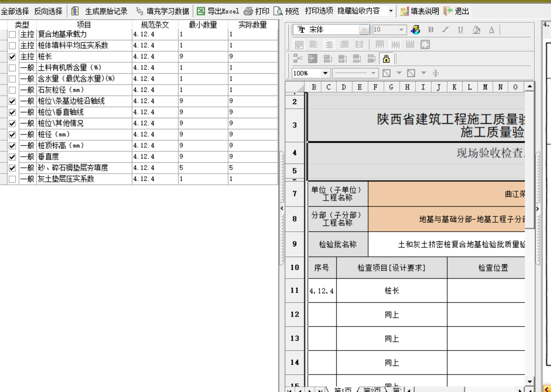Check the 复合地基承载力 checkbox
Image resolution: width=551 pixels, height=392 pixels.
point(12,35)
